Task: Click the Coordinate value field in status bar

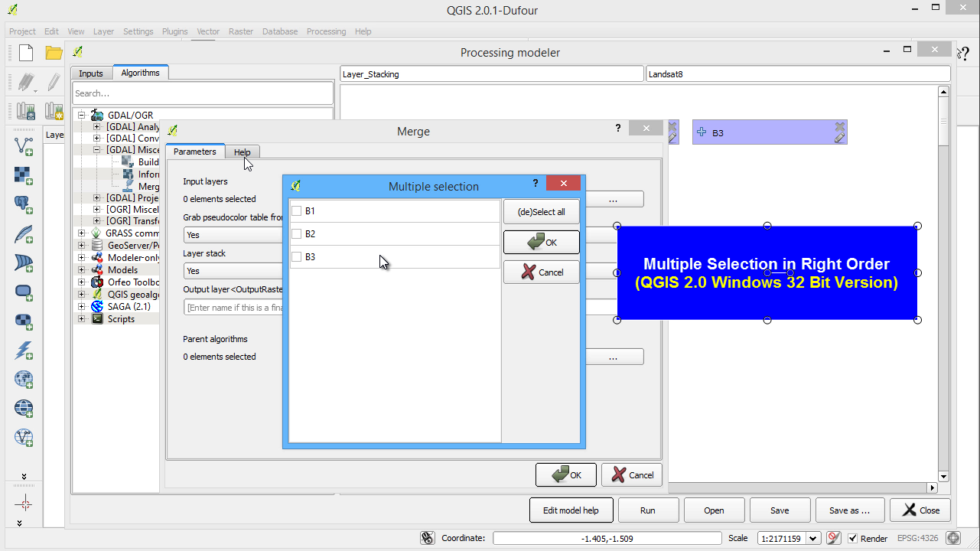Action: click(x=607, y=538)
